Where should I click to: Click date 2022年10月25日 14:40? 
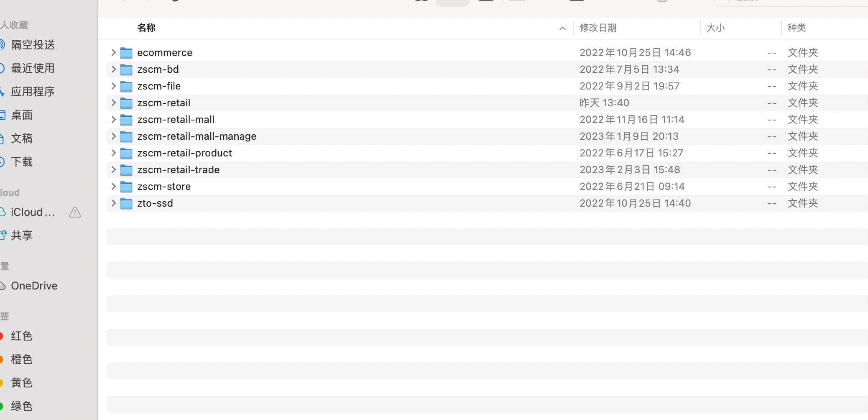click(635, 203)
